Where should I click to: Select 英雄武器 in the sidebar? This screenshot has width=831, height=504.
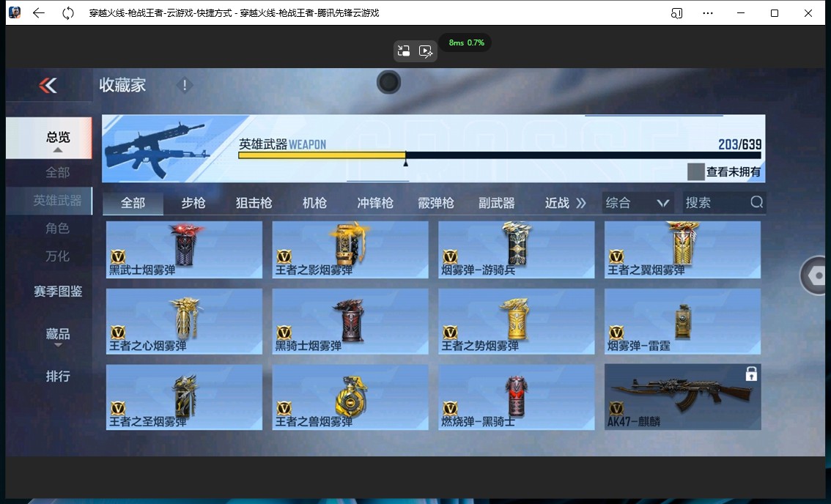[x=49, y=200]
